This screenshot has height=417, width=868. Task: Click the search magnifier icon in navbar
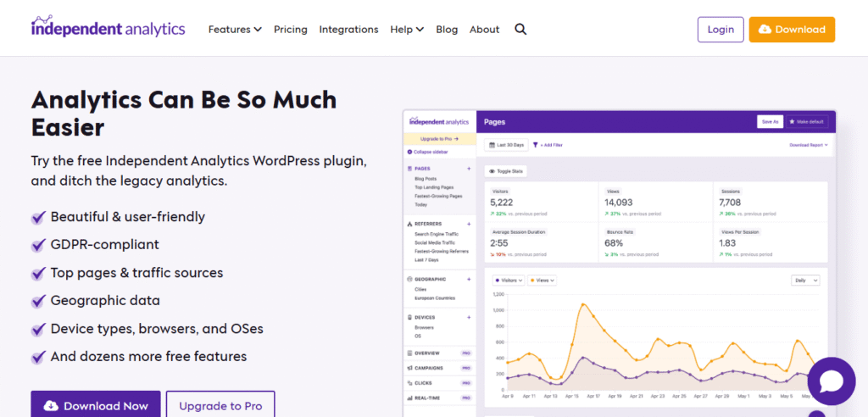coord(520,29)
